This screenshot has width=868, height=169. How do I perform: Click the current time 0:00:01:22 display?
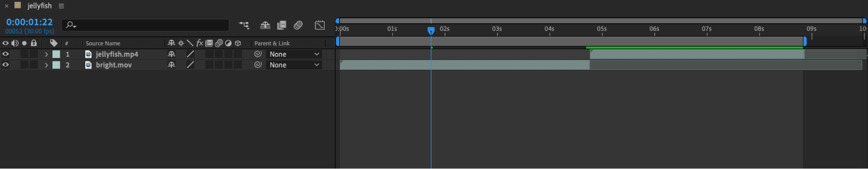tap(30, 22)
